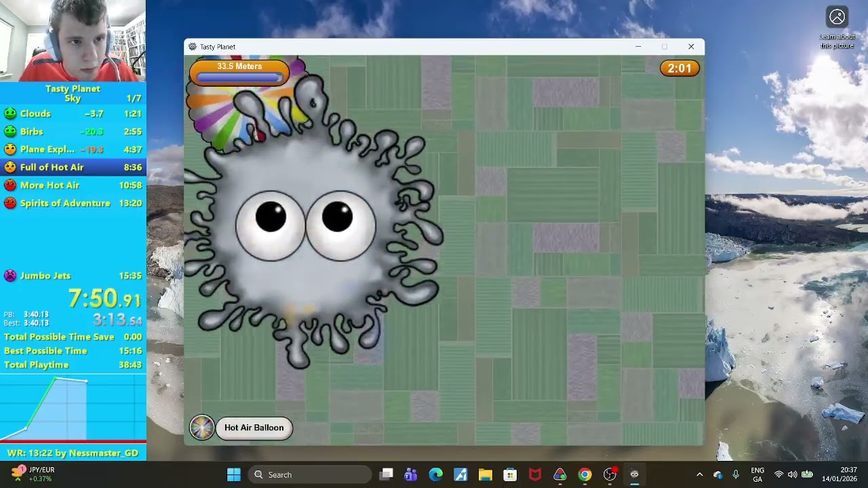Open the JPY/EUR widget in the taskbar
The width and height of the screenshot is (868, 488).
click(x=34, y=474)
